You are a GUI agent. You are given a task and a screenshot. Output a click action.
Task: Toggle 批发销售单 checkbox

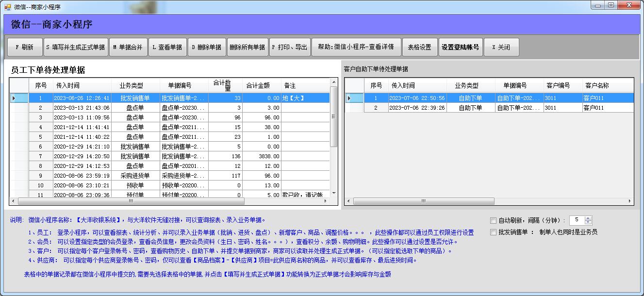494,232
